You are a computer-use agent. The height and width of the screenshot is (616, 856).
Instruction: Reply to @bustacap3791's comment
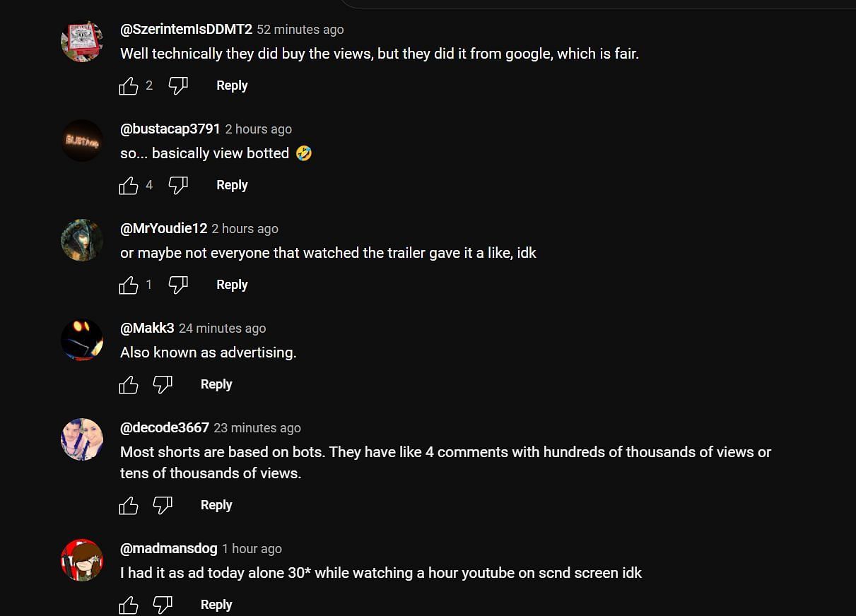232,185
